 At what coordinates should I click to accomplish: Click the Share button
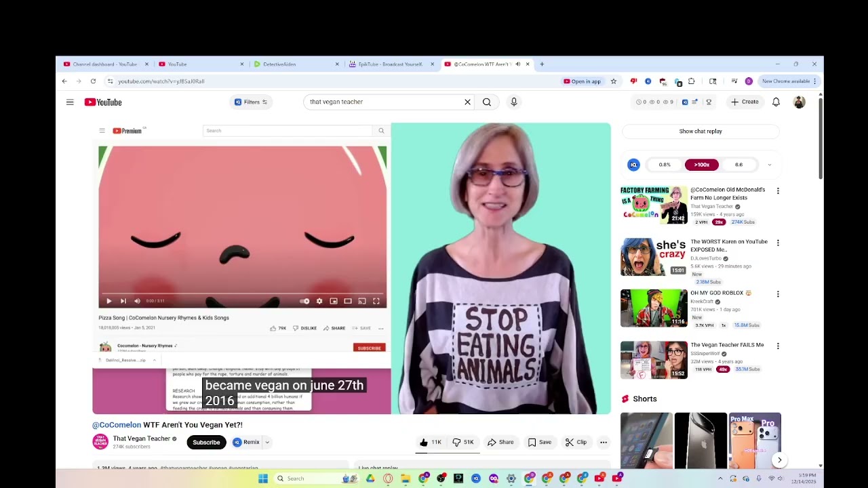coord(500,442)
